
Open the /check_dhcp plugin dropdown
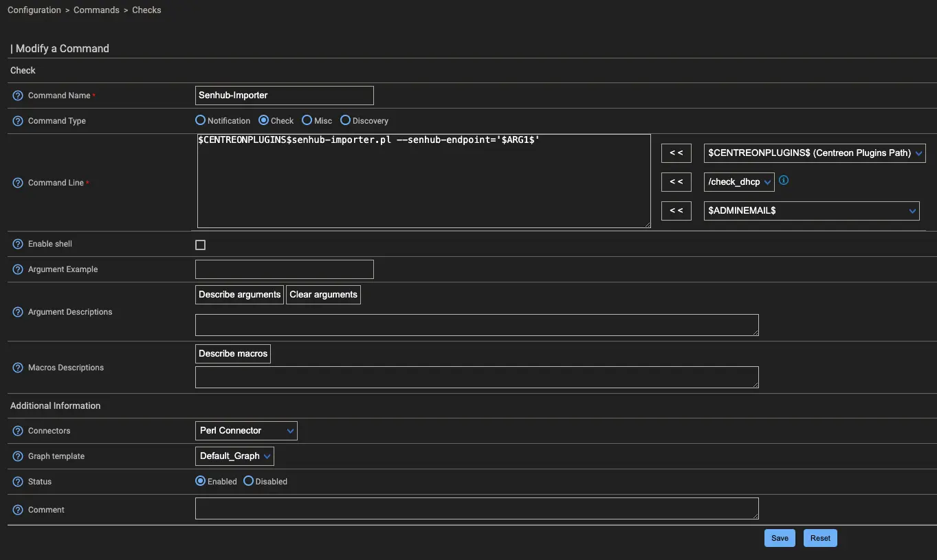pos(740,182)
